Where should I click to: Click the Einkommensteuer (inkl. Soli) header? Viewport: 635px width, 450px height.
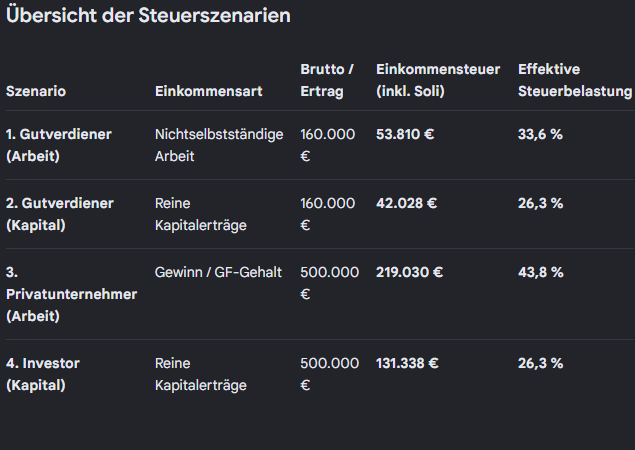[438, 80]
